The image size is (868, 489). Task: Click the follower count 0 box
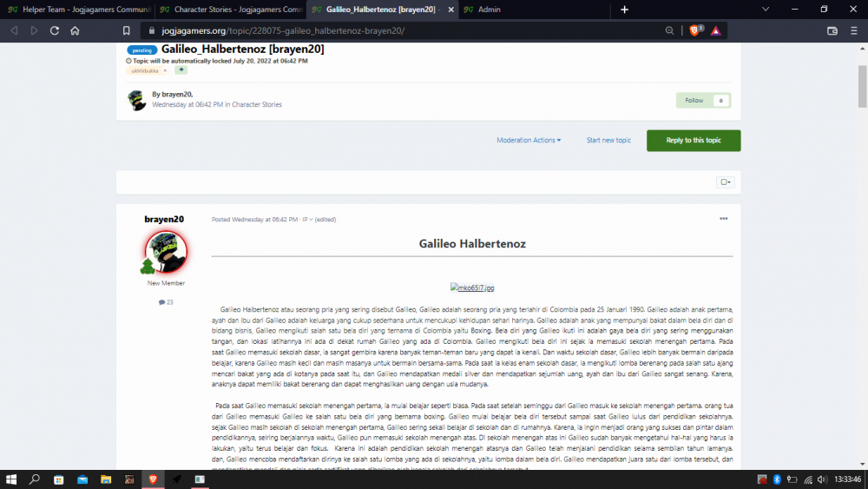point(720,100)
